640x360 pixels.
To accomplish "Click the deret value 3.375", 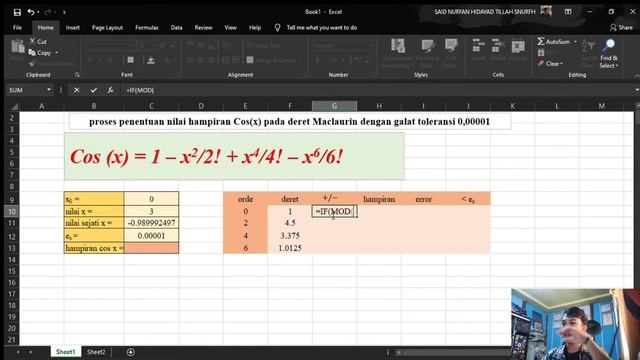I will point(290,236).
